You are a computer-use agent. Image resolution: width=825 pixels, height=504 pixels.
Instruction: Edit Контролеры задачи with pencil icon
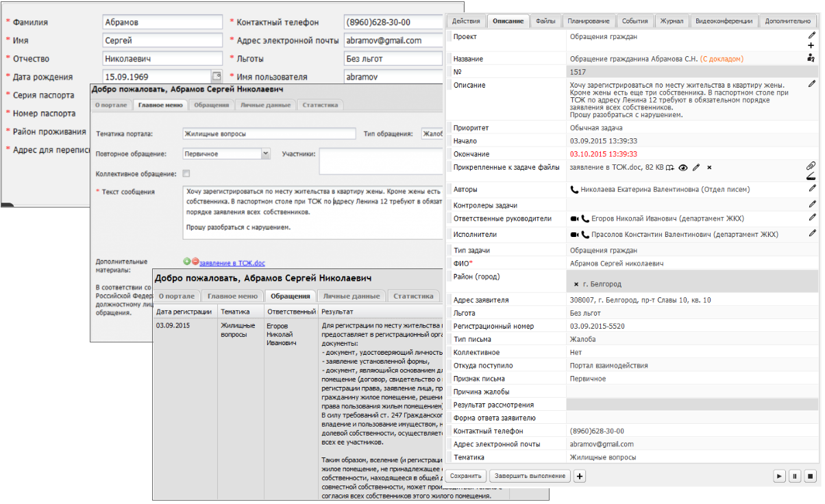click(813, 203)
